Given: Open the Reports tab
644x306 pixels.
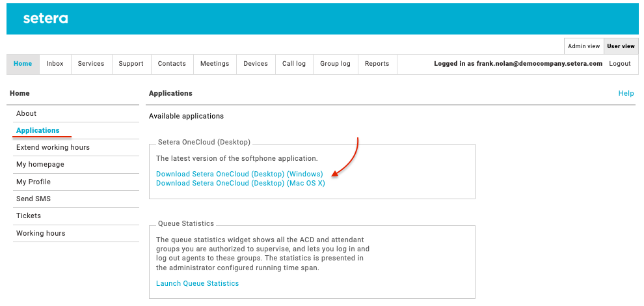Looking at the screenshot, I should coord(377,64).
